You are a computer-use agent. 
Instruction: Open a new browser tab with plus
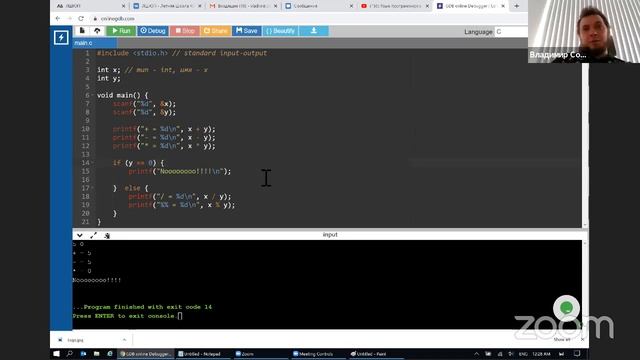517,6
